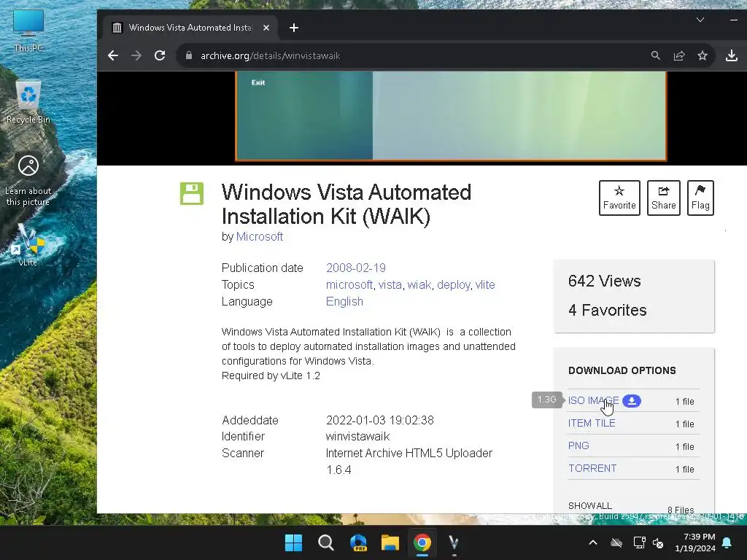
Task: Select the identifier text winvistawaik
Action: (x=357, y=436)
